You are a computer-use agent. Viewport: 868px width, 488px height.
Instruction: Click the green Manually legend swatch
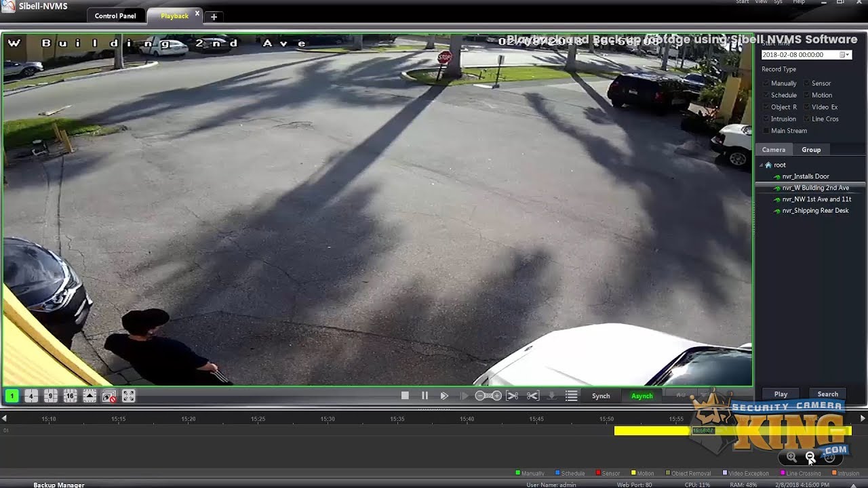coord(518,473)
